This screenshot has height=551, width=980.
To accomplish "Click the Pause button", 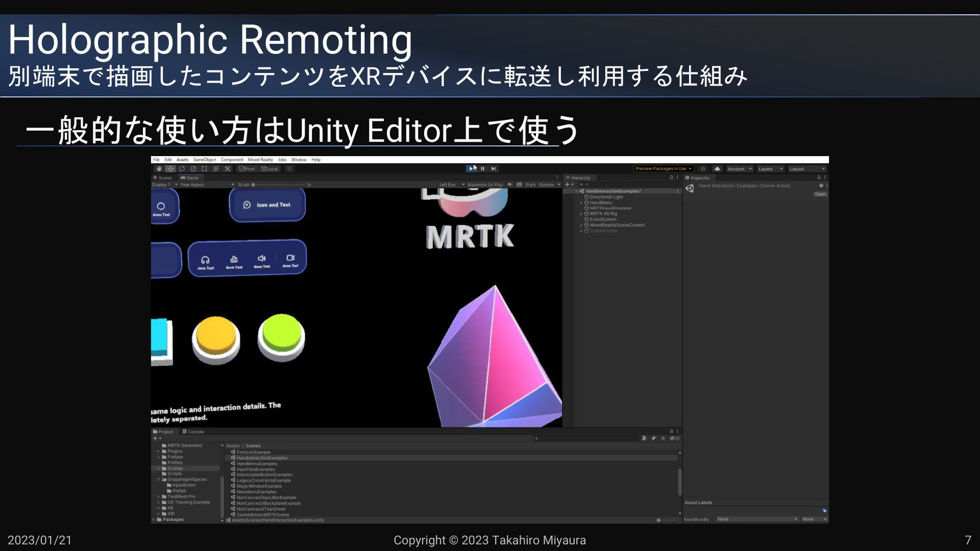I will point(482,169).
